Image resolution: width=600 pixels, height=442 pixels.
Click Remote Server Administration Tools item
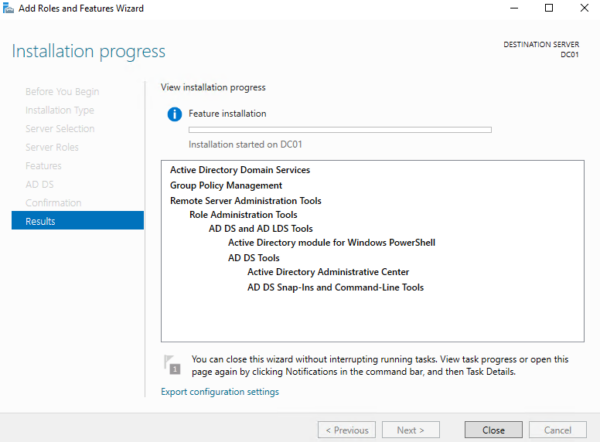pyautogui.click(x=245, y=200)
